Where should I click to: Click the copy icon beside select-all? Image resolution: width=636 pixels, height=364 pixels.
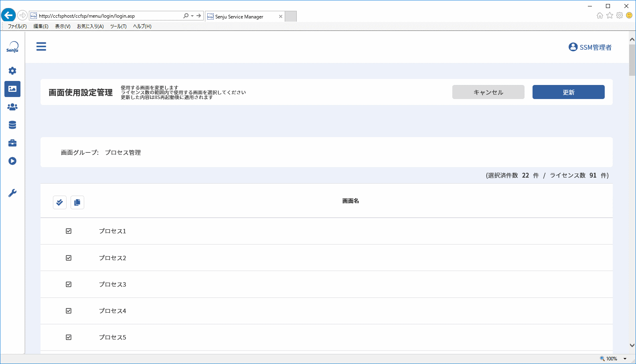[77, 202]
